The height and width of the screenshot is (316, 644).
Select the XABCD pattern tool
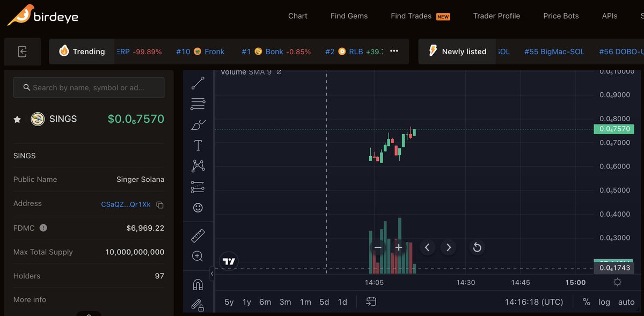(x=198, y=166)
